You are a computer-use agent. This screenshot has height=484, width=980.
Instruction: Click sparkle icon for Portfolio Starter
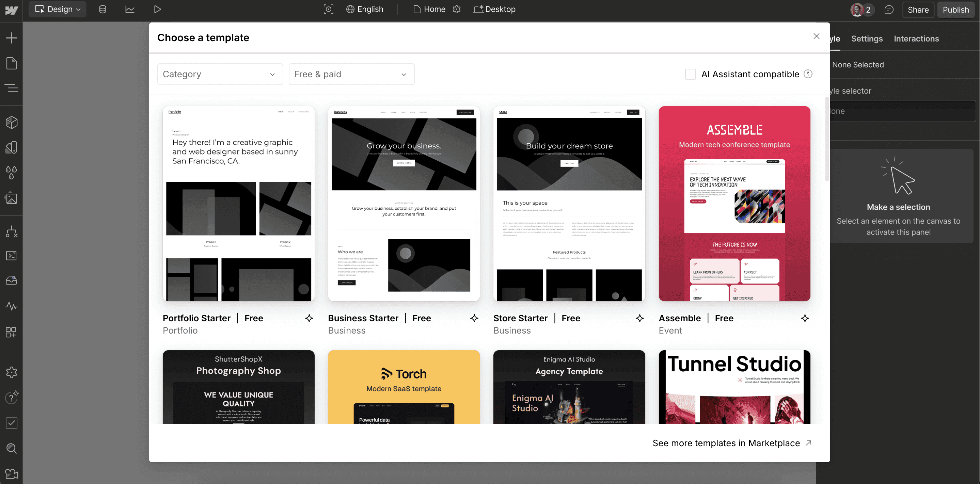[x=309, y=318]
